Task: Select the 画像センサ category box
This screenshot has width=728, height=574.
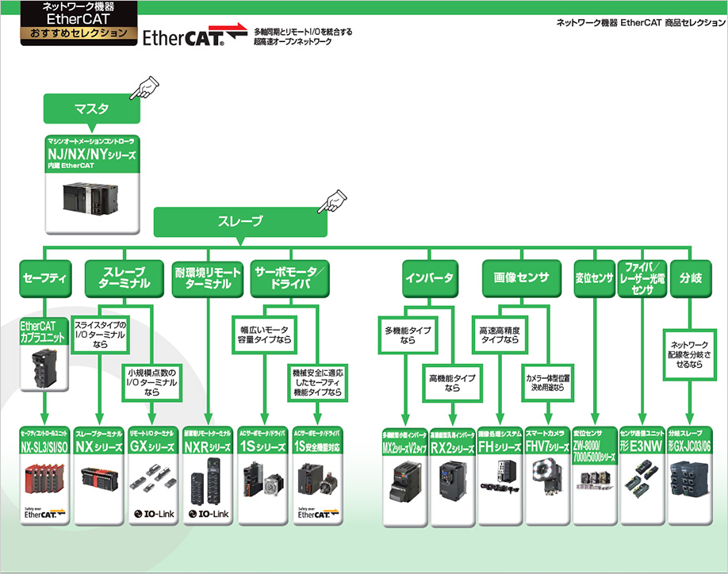Action: pyautogui.click(x=521, y=278)
